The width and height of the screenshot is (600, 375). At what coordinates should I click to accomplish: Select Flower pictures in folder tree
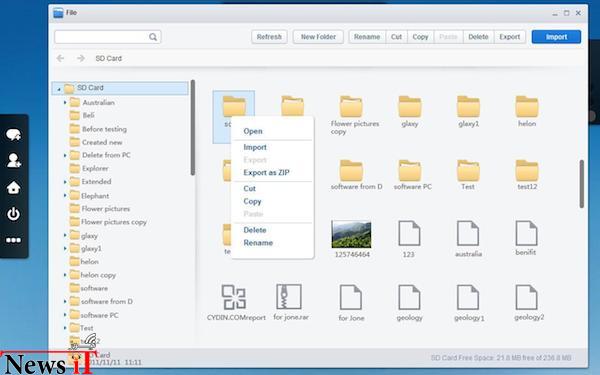pyautogui.click(x=106, y=209)
